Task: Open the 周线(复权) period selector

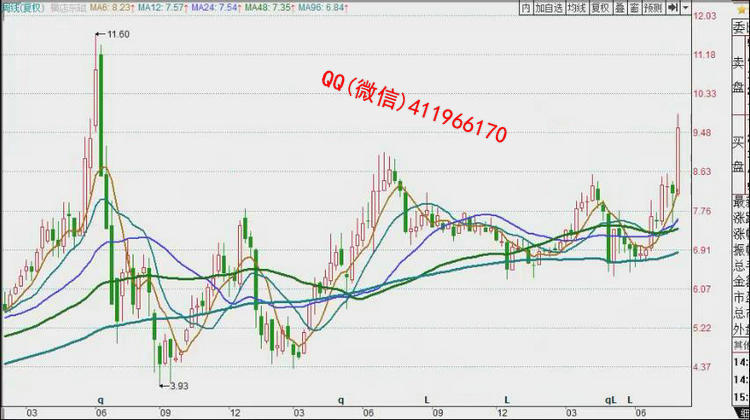Action: click(x=18, y=8)
